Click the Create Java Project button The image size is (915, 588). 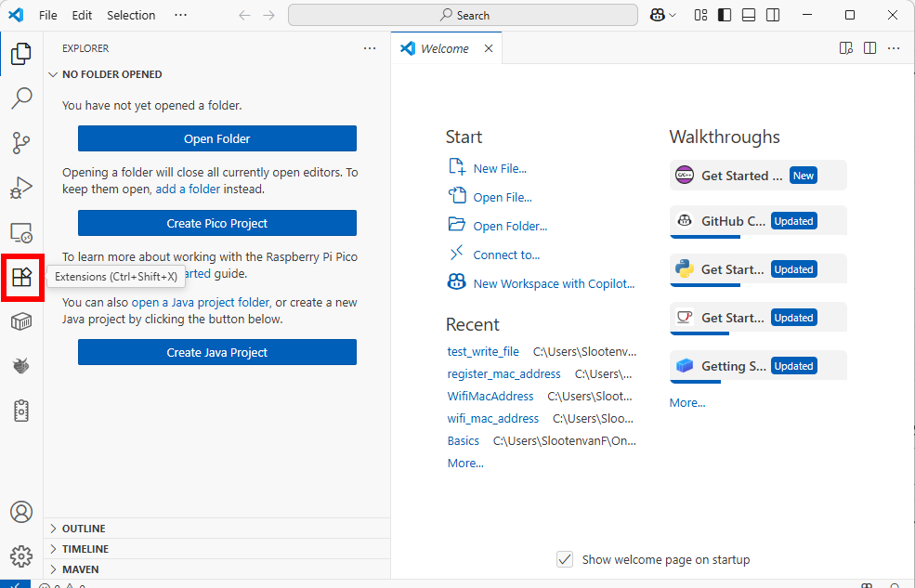click(x=217, y=352)
